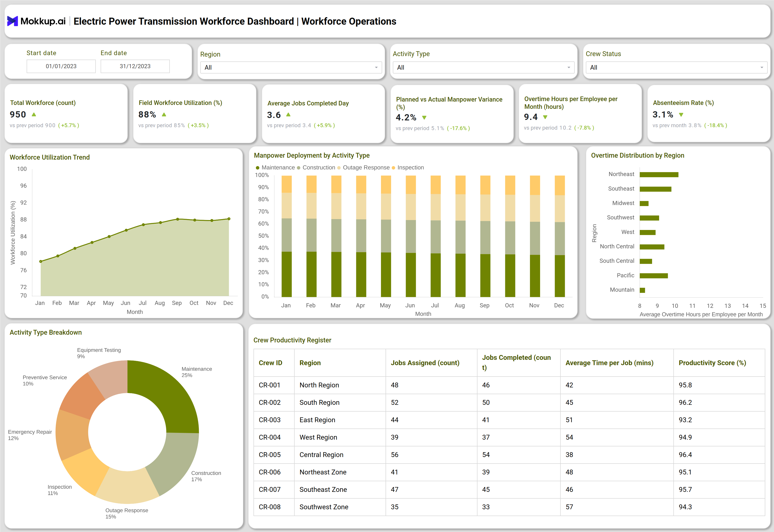Click the Start date field 01/01/2023
Viewport: 774px width, 532px height.
pyautogui.click(x=61, y=66)
